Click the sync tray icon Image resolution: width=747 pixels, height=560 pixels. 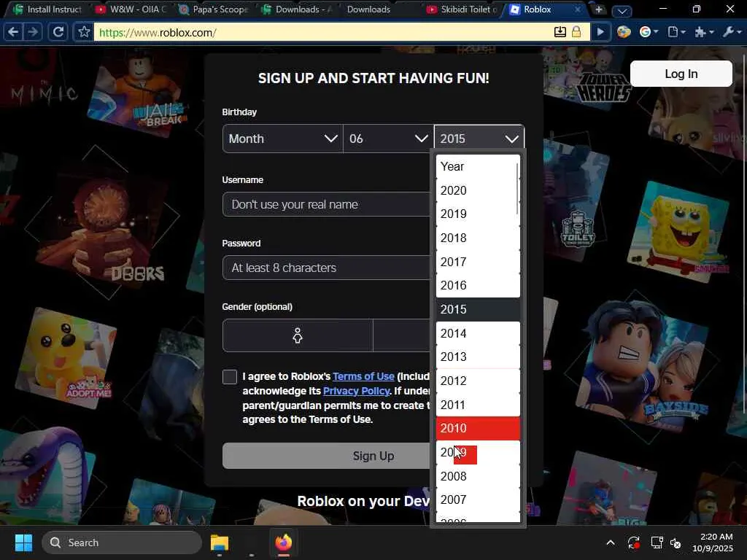[x=634, y=542]
